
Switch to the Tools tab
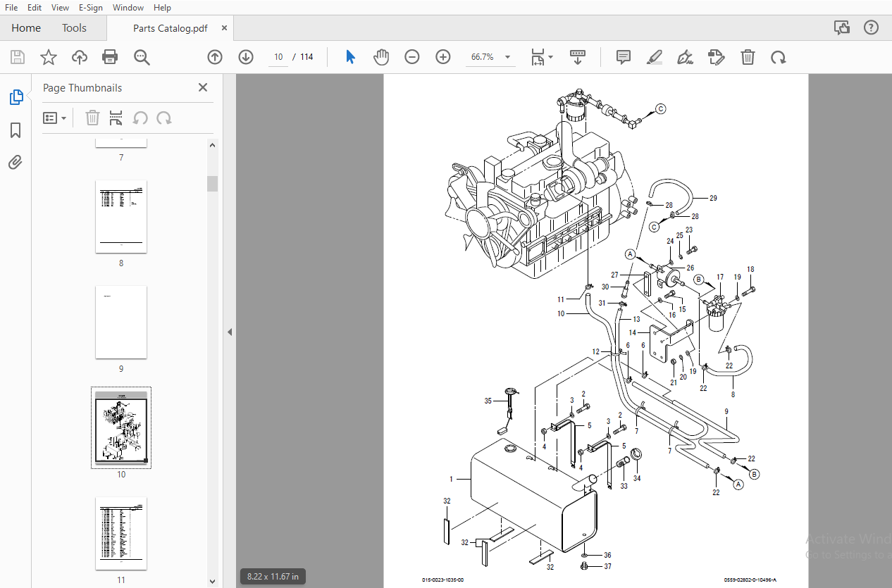[x=74, y=28]
